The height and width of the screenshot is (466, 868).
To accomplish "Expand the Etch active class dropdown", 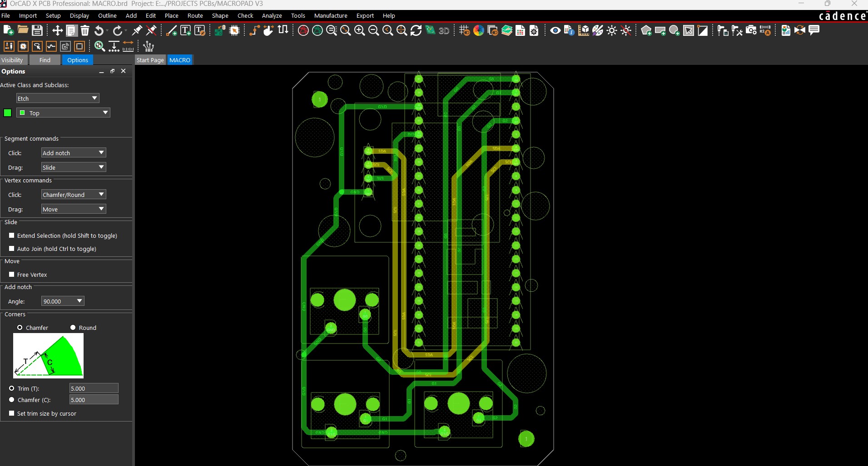I will (x=58, y=98).
